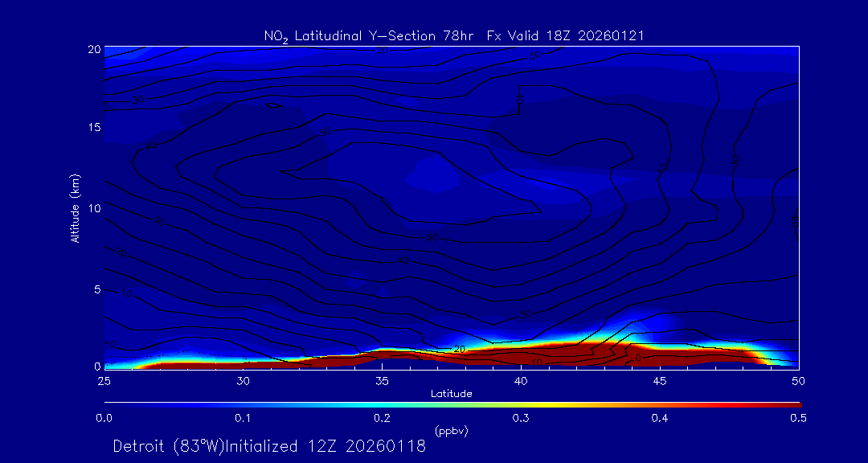Screen dimensions: 868x463
Task: Click altitude axis tick label 15
Action: click(x=93, y=128)
